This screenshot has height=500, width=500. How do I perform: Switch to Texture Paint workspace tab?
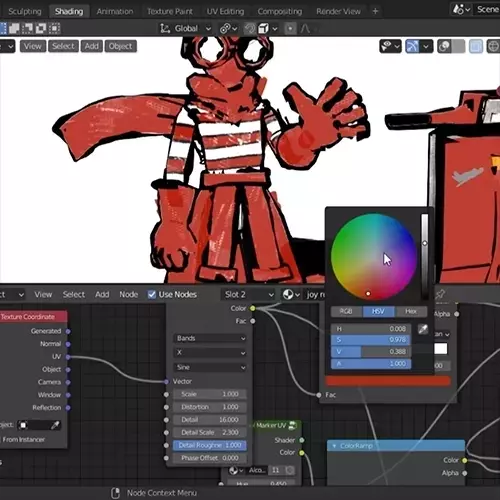coord(170,11)
